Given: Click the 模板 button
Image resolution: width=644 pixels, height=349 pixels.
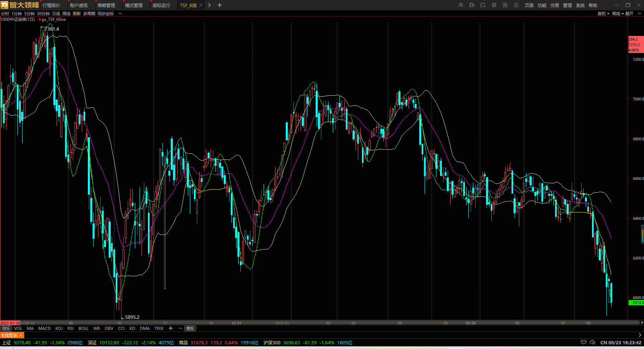Looking at the screenshot, I should coord(190,329).
